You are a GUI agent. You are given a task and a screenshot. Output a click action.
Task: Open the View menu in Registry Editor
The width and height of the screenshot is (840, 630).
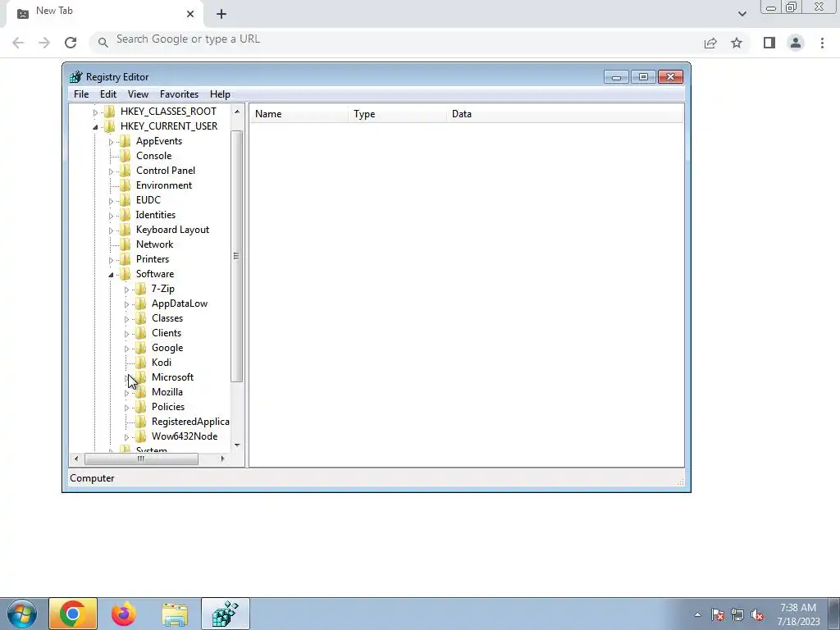click(x=138, y=94)
